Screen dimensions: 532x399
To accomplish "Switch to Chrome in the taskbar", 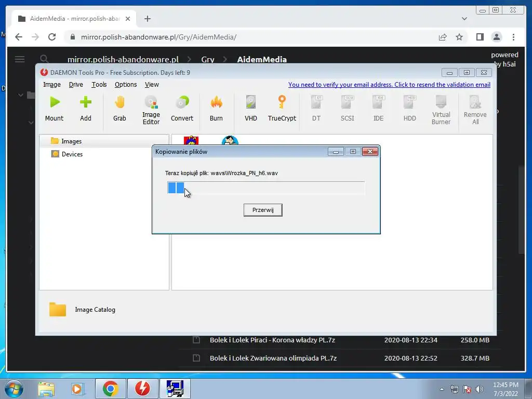I will coord(111,389).
